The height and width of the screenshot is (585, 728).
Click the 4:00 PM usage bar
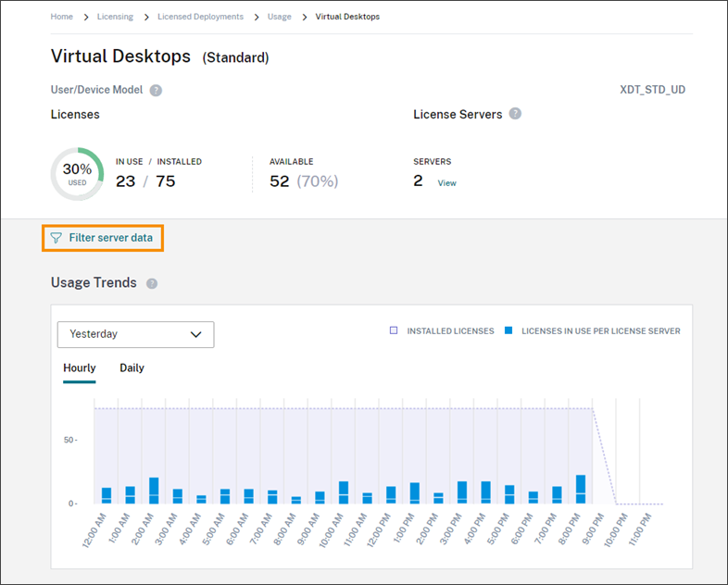tap(485, 492)
